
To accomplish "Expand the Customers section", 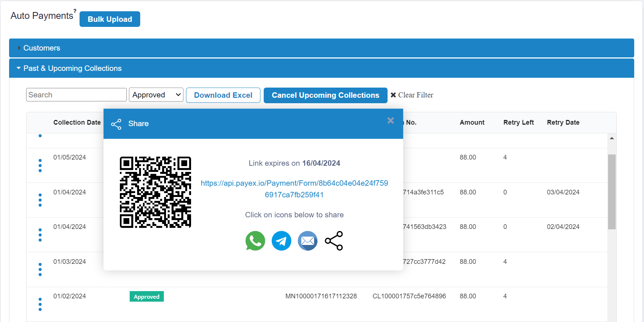I will pos(321,48).
